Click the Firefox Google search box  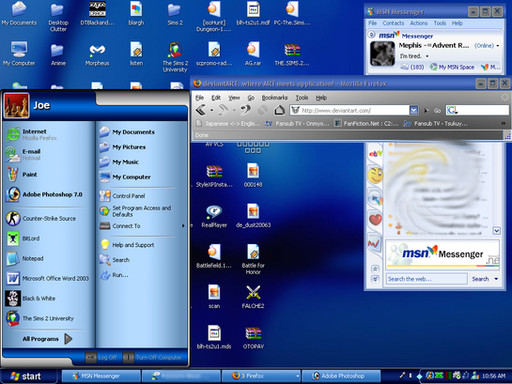click(x=477, y=110)
